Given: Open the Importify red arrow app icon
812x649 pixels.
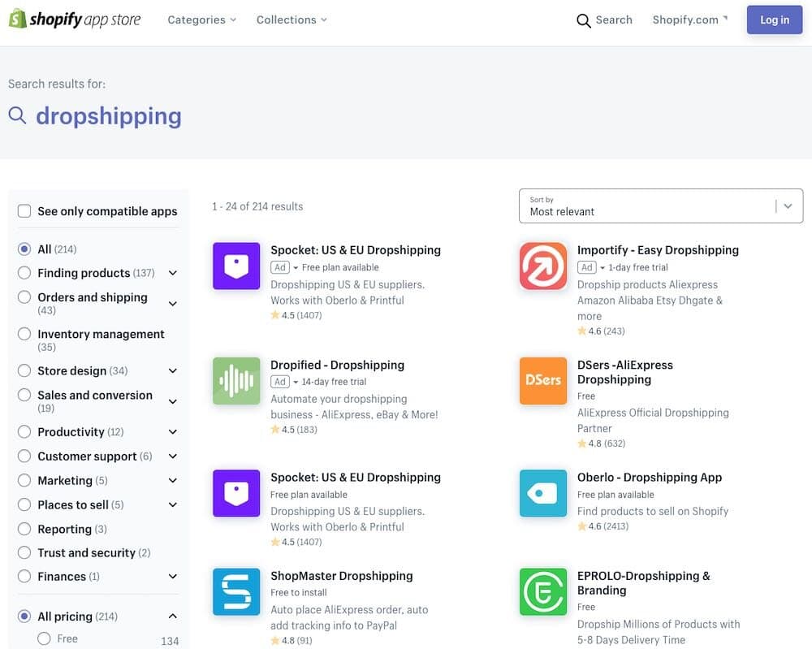Looking at the screenshot, I should click(x=542, y=266).
